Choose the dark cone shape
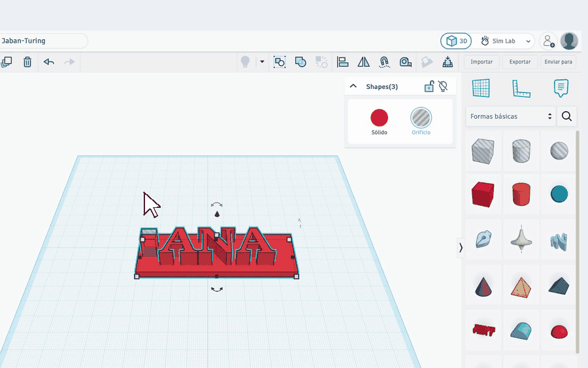 483,286
